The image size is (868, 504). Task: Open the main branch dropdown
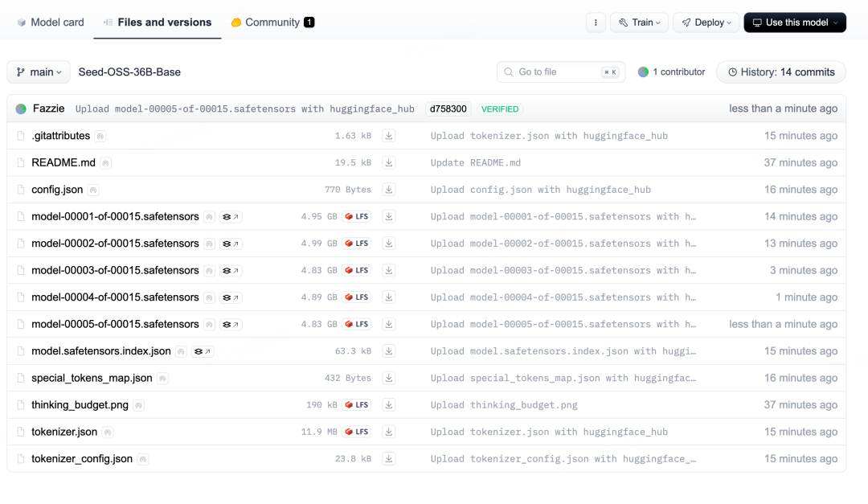pyautogui.click(x=39, y=72)
